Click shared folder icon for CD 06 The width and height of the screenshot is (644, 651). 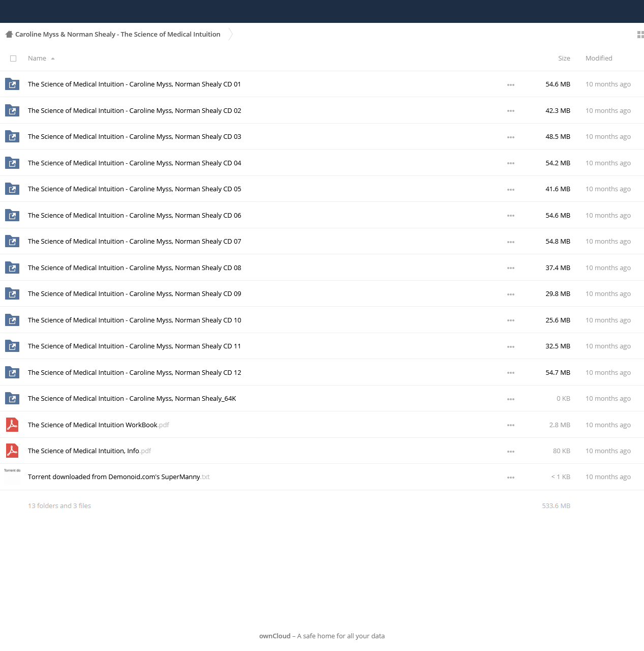12,215
